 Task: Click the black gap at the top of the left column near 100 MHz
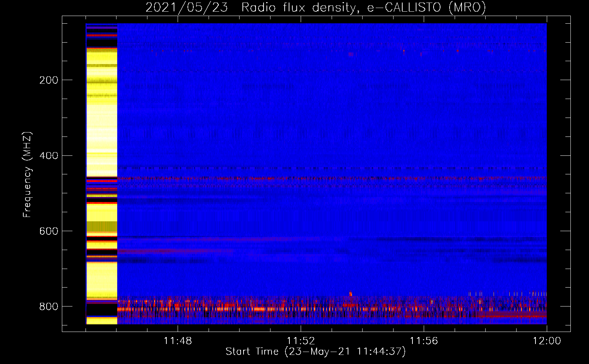tap(102, 42)
